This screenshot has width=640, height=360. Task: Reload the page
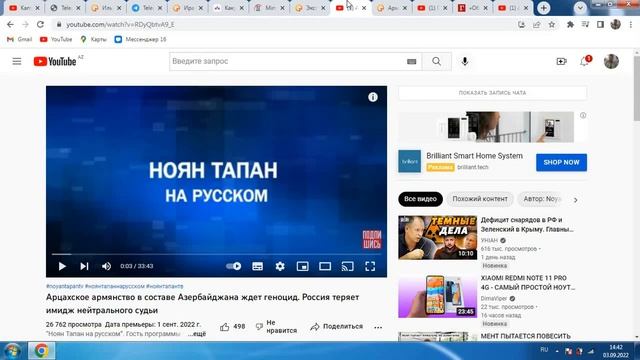coord(40,24)
